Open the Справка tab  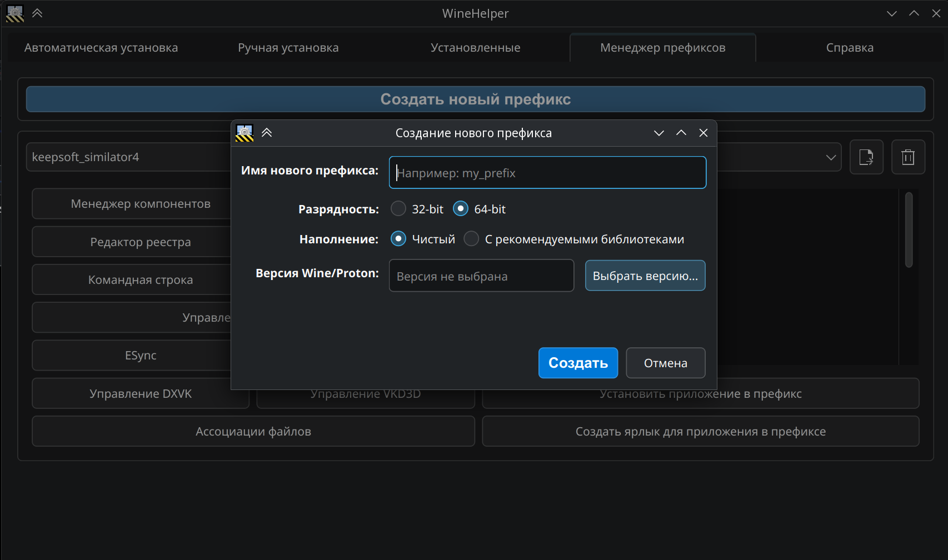tap(849, 48)
